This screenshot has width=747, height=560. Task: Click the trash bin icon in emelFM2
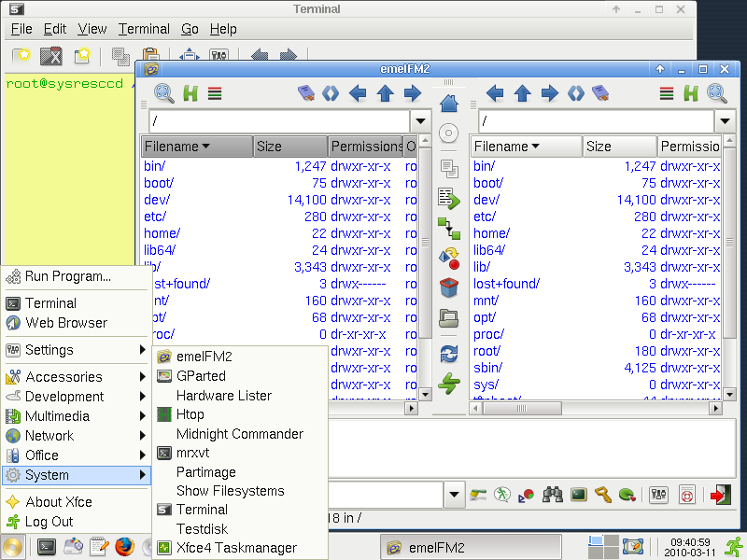pos(449,287)
